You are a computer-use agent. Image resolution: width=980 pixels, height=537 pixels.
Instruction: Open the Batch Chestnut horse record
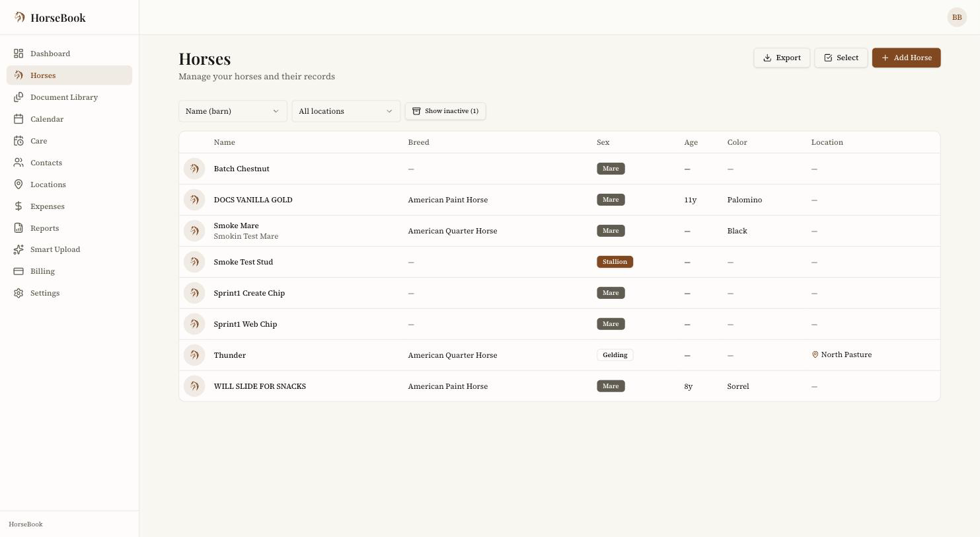point(559,169)
